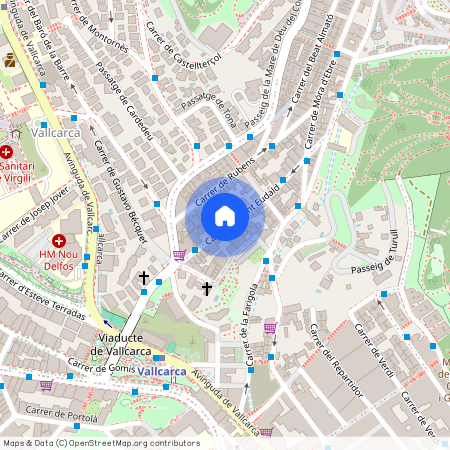Image resolution: width=450 pixels, height=450 pixels.
Task: Select the Carrer de Castellterçol label
Action: (184, 46)
